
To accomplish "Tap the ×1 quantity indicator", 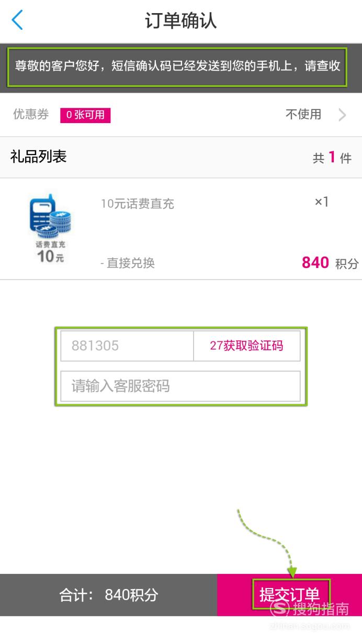I will pyautogui.click(x=321, y=202).
